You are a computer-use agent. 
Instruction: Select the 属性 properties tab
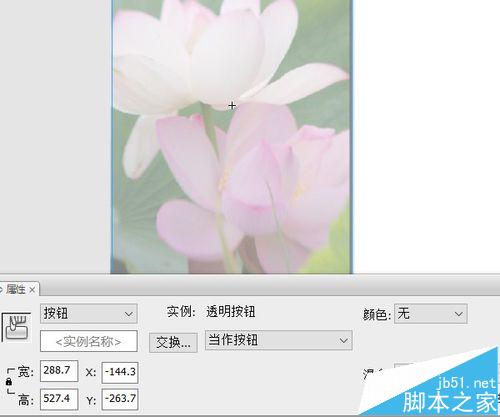point(16,289)
